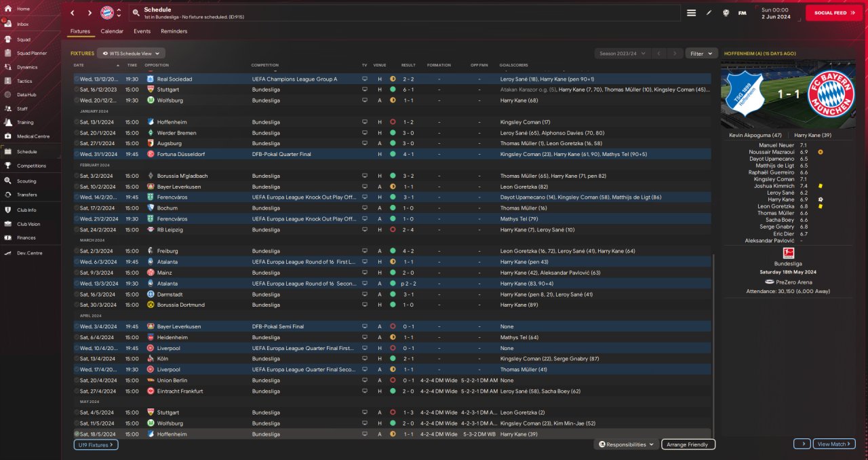
Task: Toggle the row selector for Wed, 13/12 Real Sociedad fixture
Action: (77, 79)
